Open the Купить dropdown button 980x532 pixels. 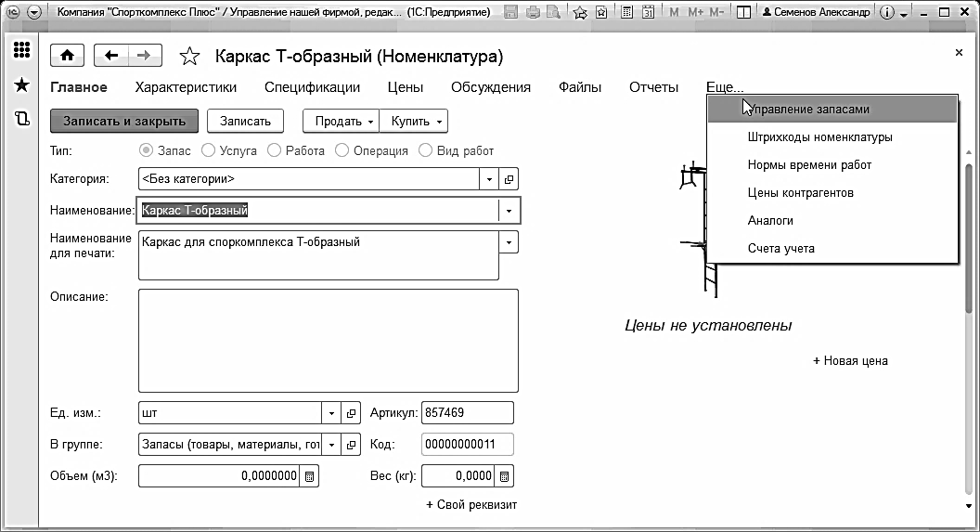[x=414, y=122]
